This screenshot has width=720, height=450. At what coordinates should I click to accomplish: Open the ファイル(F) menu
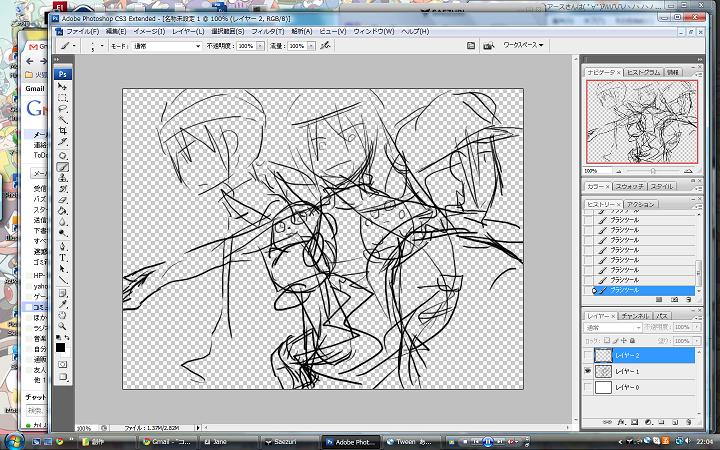pyautogui.click(x=83, y=32)
